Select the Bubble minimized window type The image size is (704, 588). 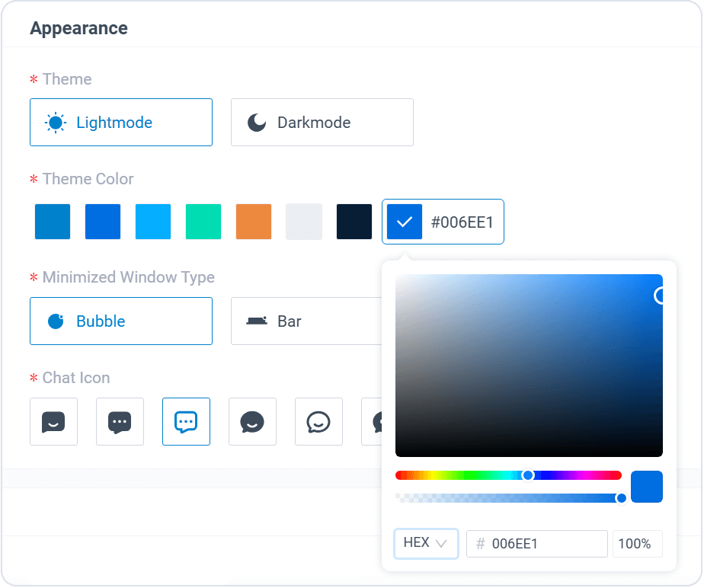121,321
